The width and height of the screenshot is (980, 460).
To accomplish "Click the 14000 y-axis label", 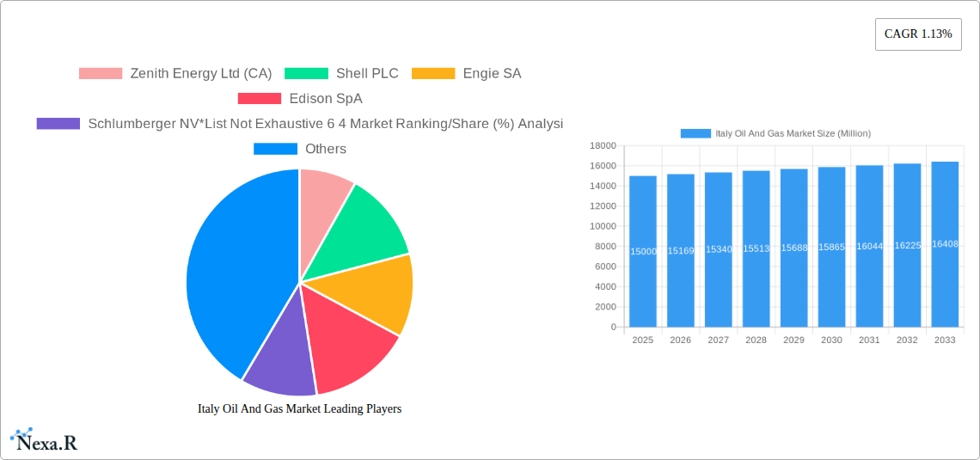I will [603, 187].
